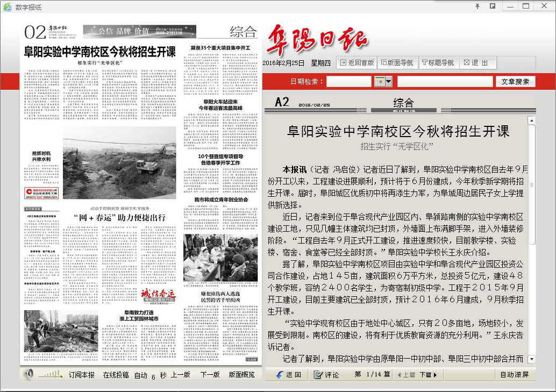Click the mini-window mode icon in title bar

point(492,6)
